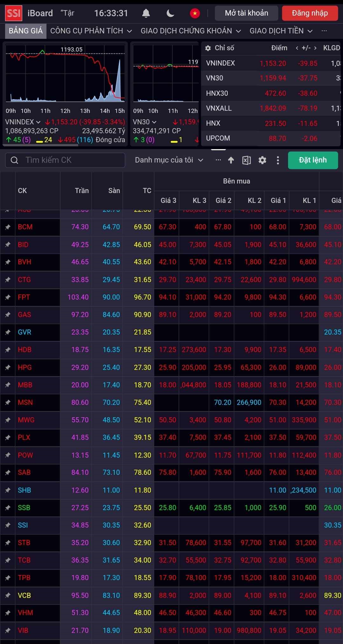Open the VN30 intraday chart
This screenshot has height=644, width=343.
tap(166, 73)
